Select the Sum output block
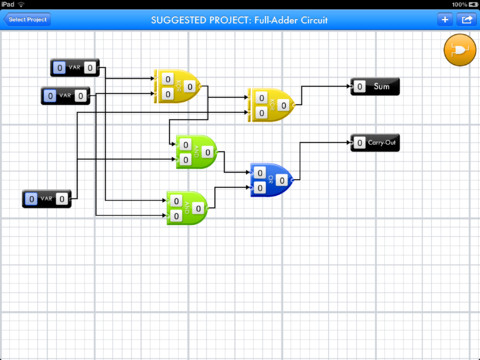Screen dimensions: 480x360 pos(375,87)
